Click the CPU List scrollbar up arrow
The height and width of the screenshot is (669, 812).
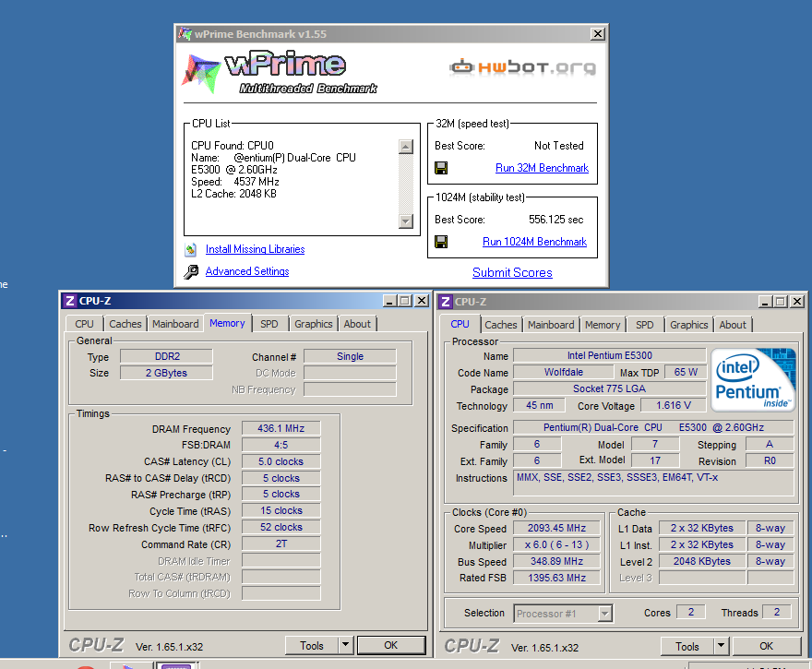(x=406, y=147)
